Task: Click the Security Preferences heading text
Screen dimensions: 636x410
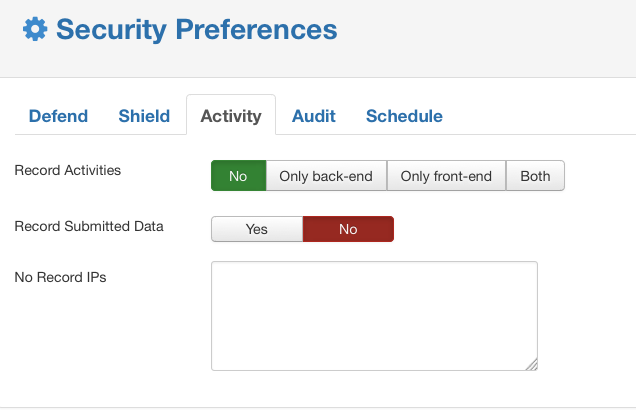Action: [197, 30]
